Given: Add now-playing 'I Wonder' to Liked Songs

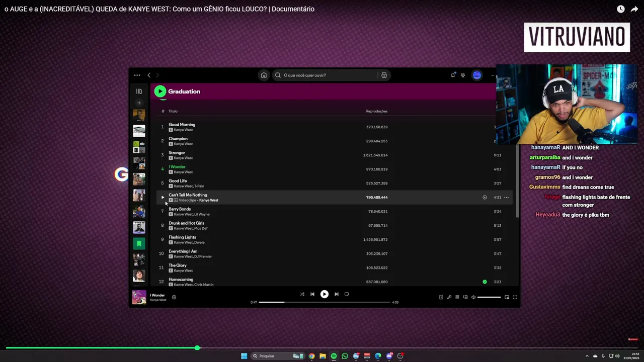Looking at the screenshot, I should coord(174,297).
